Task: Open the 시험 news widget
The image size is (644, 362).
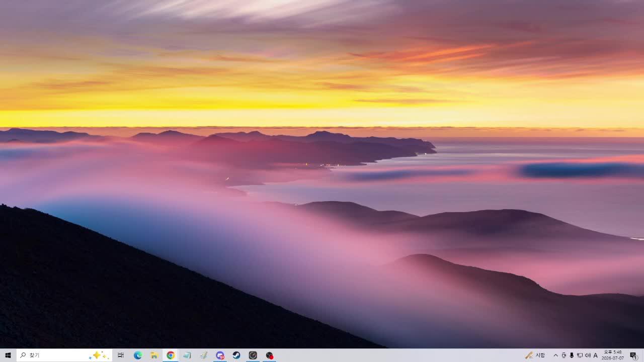Action: (x=535, y=355)
